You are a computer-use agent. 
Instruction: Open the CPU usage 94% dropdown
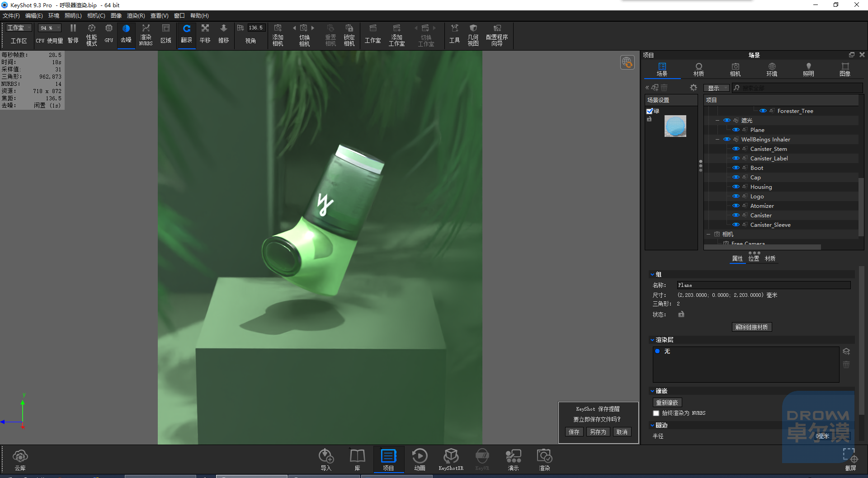point(49,28)
